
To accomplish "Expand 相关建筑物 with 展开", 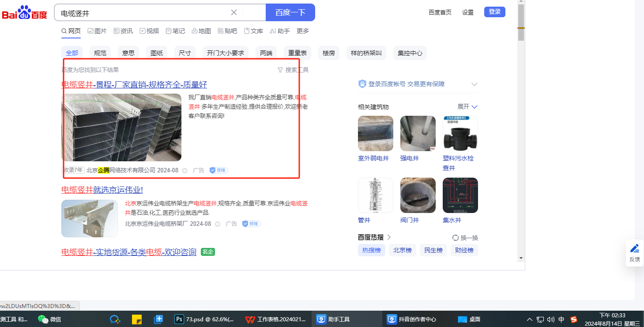I will (x=468, y=107).
